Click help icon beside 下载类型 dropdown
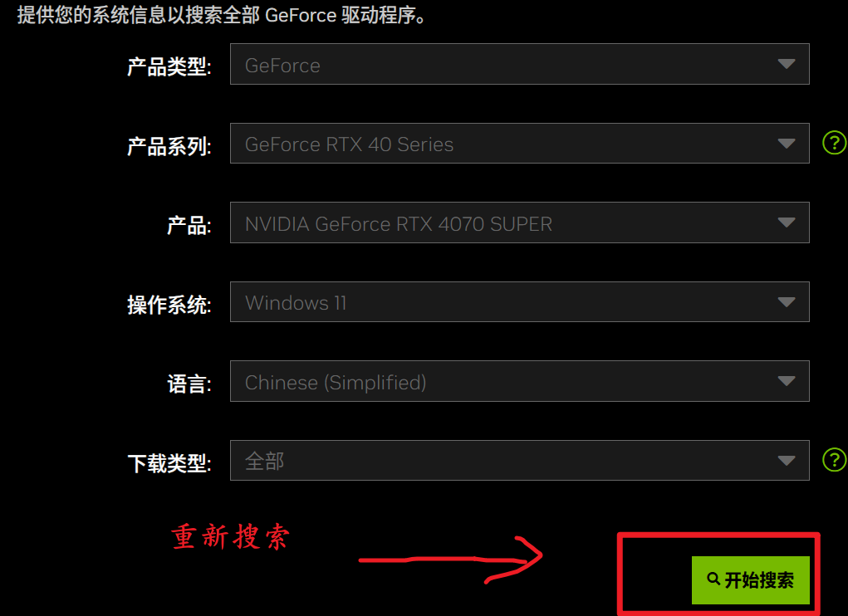Image resolution: width=848 pixels, height=616 pixels. [835, 460]
